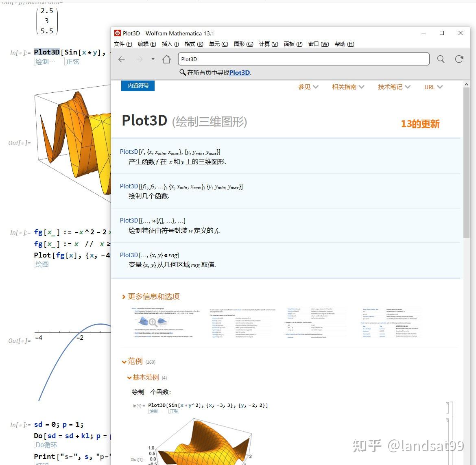
Task: Expand the 参见 dropdown
Action: coord(308,87)
